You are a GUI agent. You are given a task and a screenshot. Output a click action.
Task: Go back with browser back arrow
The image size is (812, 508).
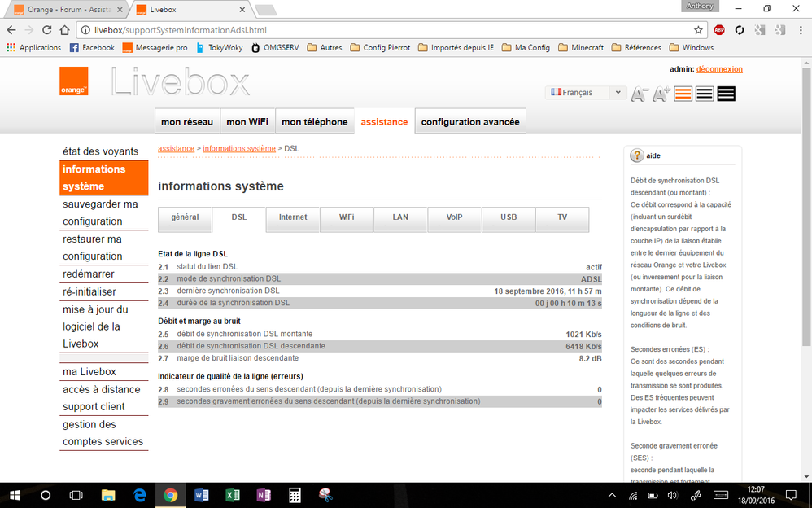click(11, 30)
